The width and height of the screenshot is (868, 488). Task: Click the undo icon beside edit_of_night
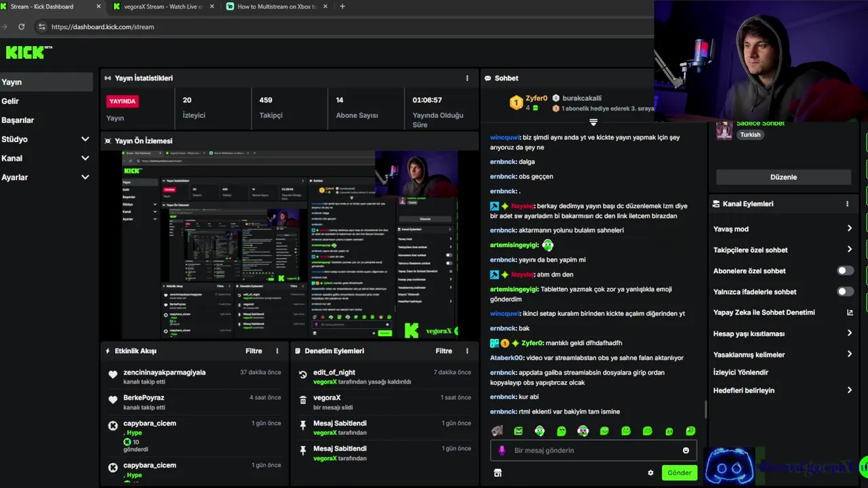pos(303,375)
